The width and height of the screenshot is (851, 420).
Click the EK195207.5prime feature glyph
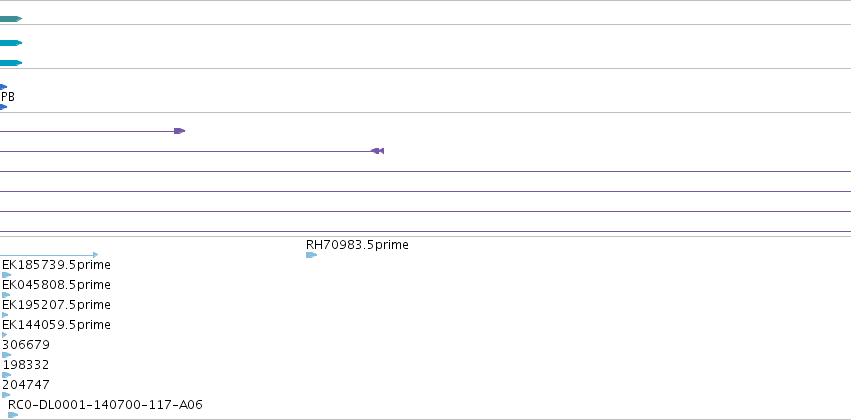coord(5,315)
